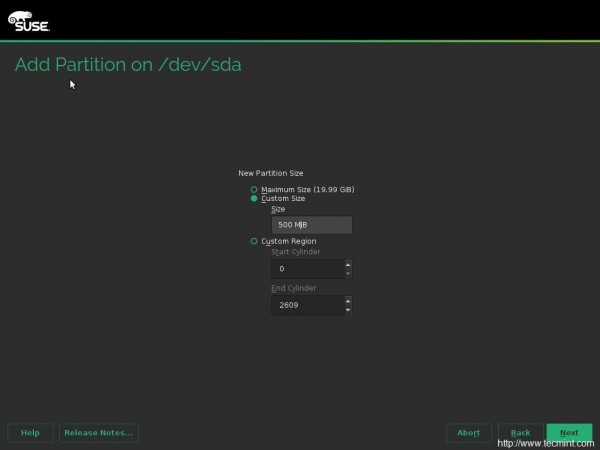Image resolution: width=600 pixels, height=450 pixels.
Task: Click the End Cylinder input field
Action: [308, 305]
